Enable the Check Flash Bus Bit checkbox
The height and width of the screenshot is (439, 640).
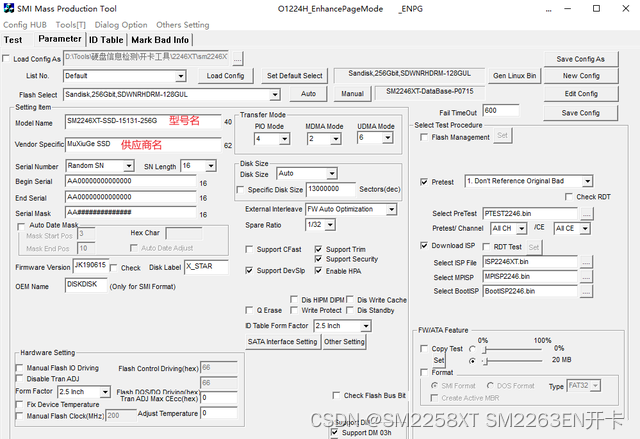(x=336, y=395)
